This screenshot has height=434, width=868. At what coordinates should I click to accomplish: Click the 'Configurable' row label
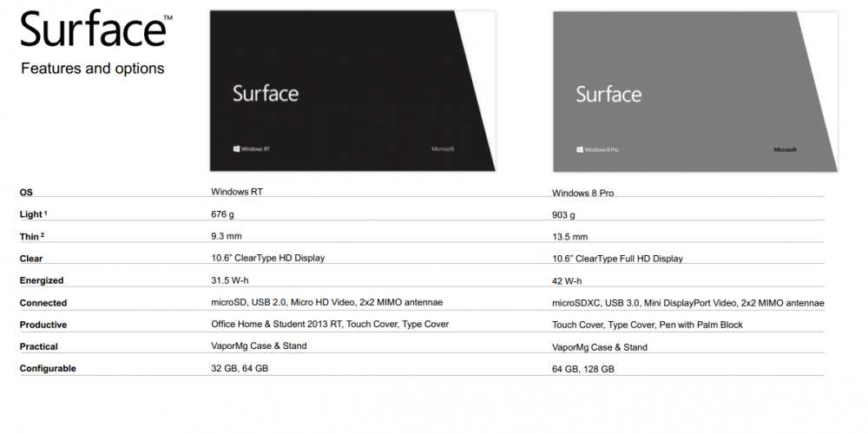pos(48,369)
